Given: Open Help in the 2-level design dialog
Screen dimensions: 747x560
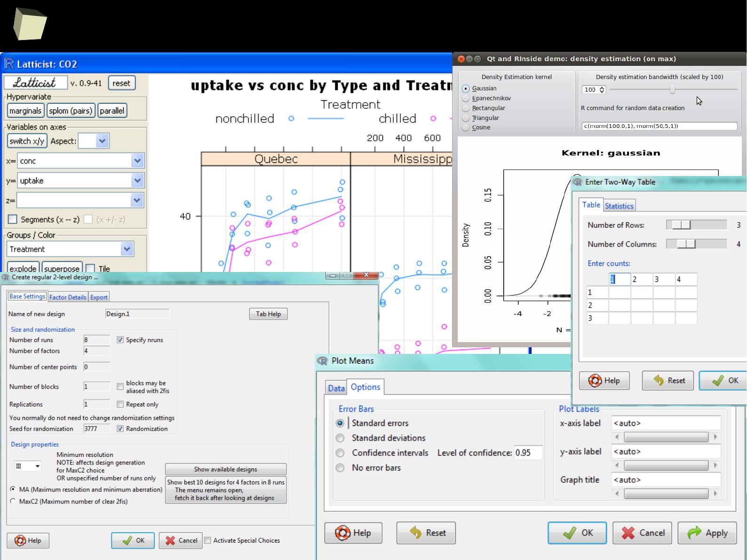Looking at the screenshot, I should (x=28, y=540).
